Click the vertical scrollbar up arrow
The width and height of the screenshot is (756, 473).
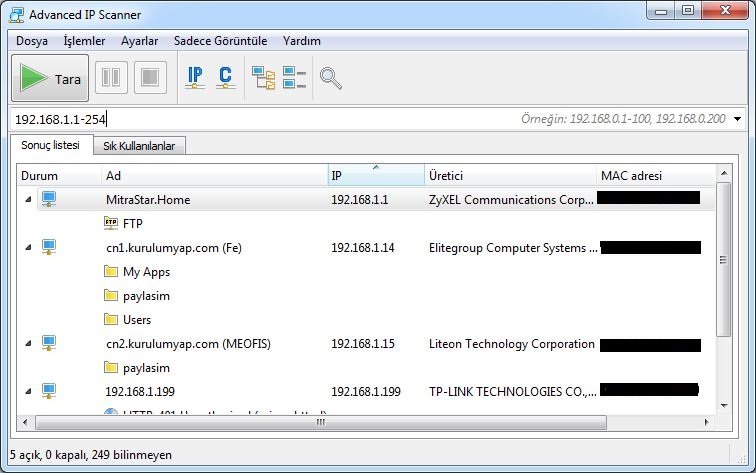point(724,173)
